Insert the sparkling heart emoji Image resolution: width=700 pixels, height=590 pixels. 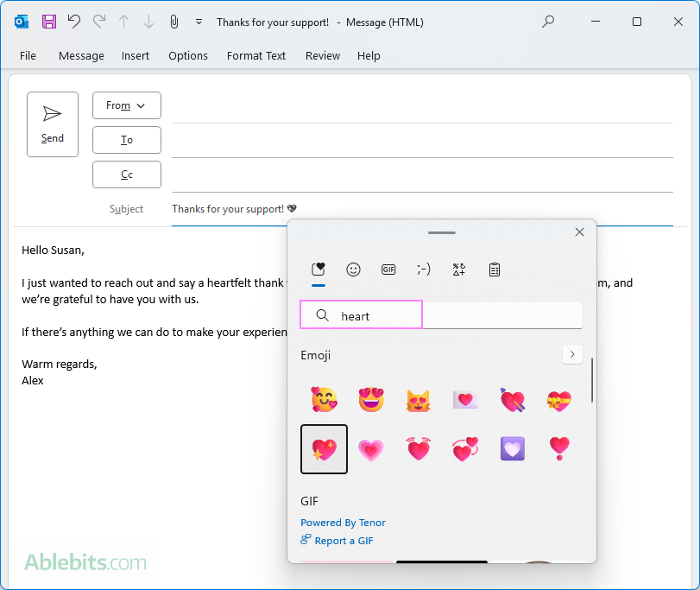click(x=324, y=449)
